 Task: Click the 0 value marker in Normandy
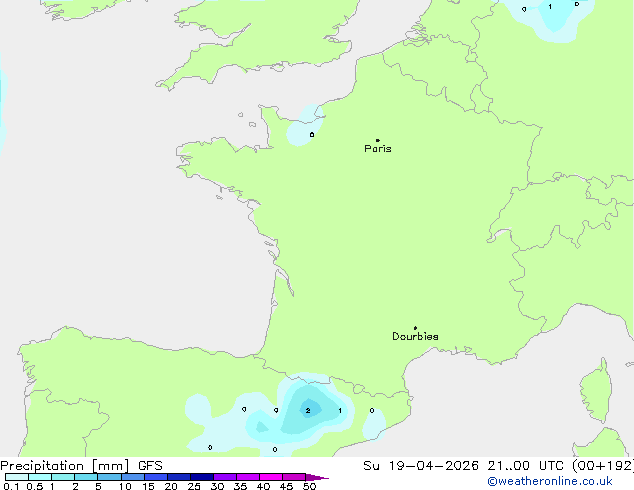312,135
